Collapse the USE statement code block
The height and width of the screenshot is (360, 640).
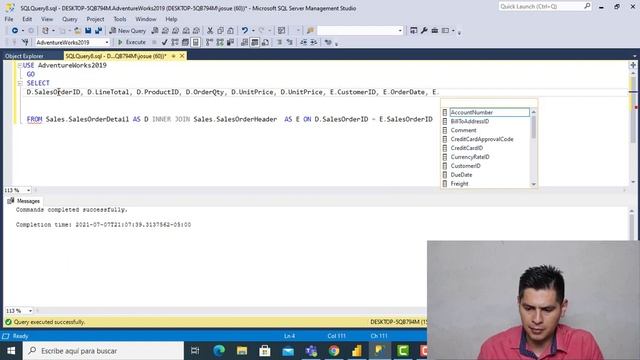coord(20,65)
